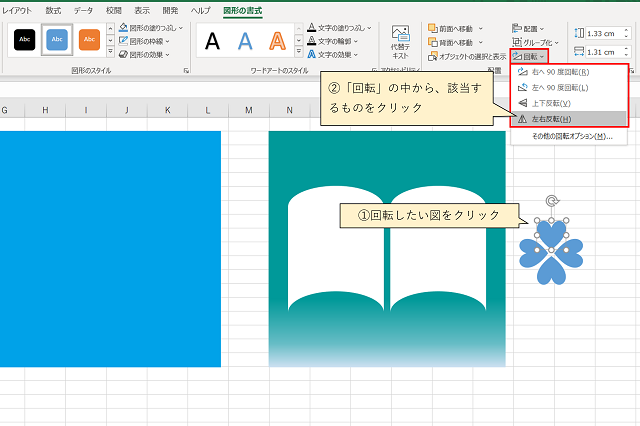Decrease shape height with down spinner

point(626,36)
